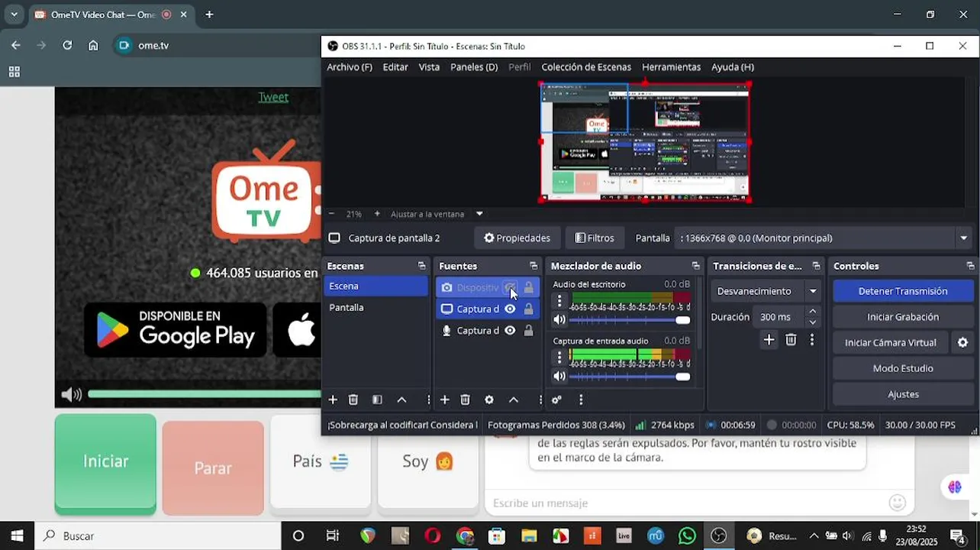Open Propiedades of selected source
This screenshot has width=980, height=550.
point(517,238)
